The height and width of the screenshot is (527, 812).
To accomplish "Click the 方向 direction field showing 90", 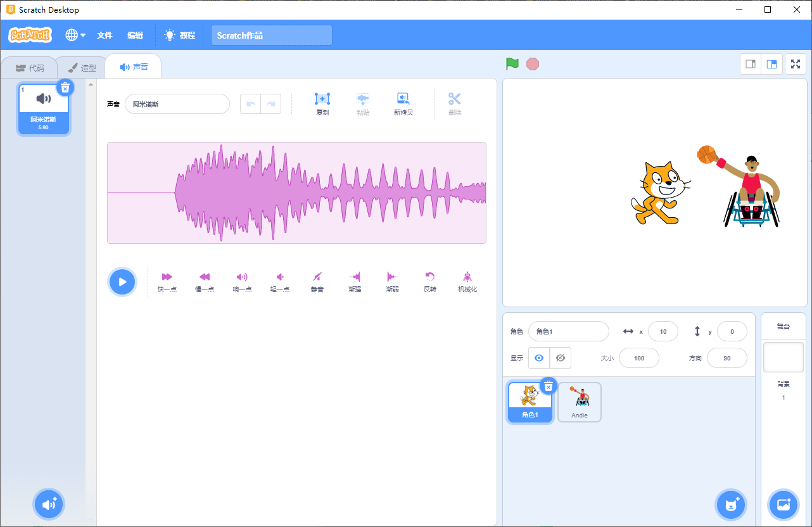I will (x=727, y=358).
